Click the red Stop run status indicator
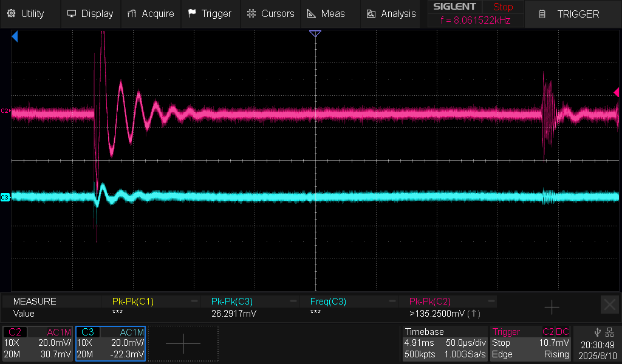The height and width of the screenshot is (364, 622). click(x=502, y=7)
